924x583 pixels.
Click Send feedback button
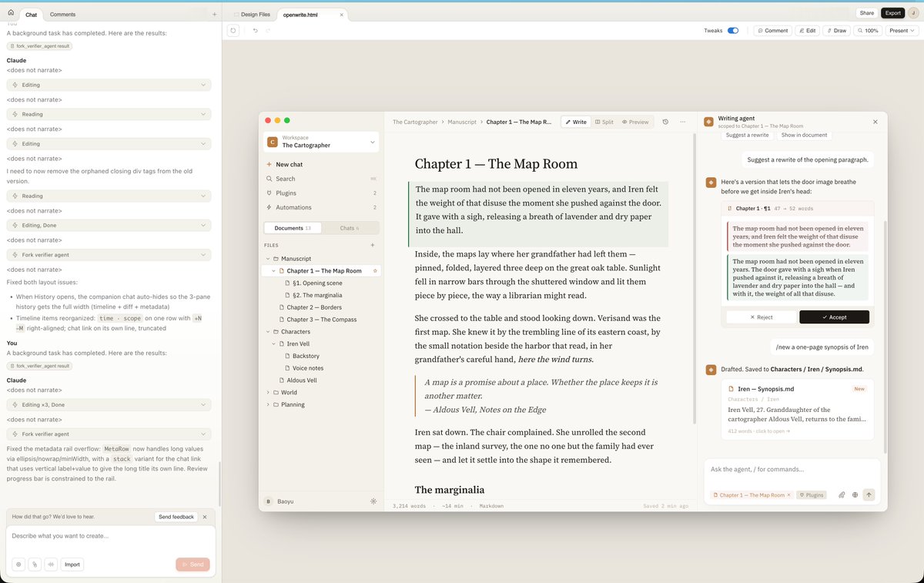[x=176, y=517]
